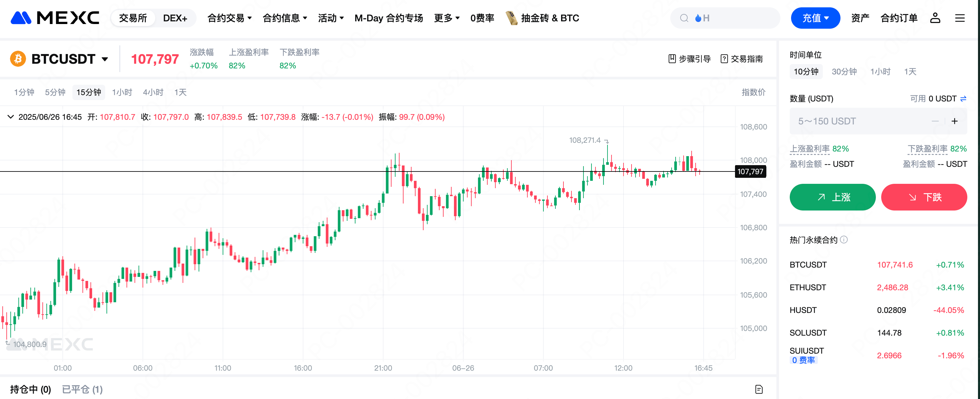Focus the top search input box
Viewport: 980px width, 399px height.
point(725,18)
